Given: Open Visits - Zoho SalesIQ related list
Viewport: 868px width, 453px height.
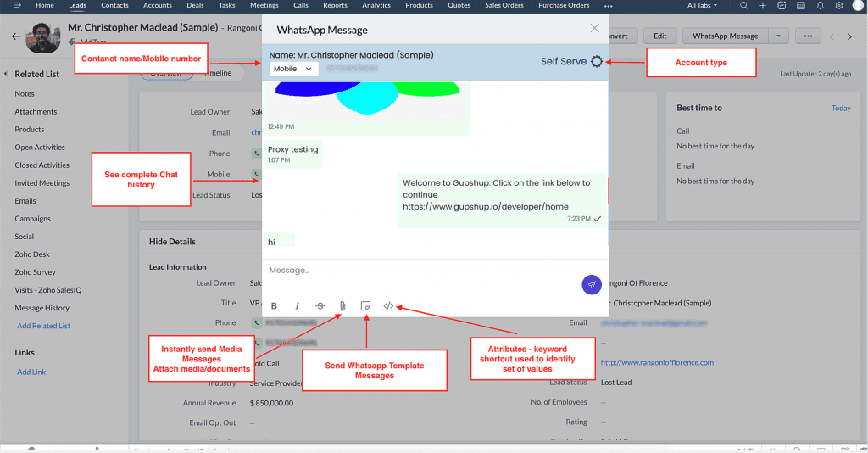Looking at the screenshot, I should pyautogui.click(x=48, y=289).
